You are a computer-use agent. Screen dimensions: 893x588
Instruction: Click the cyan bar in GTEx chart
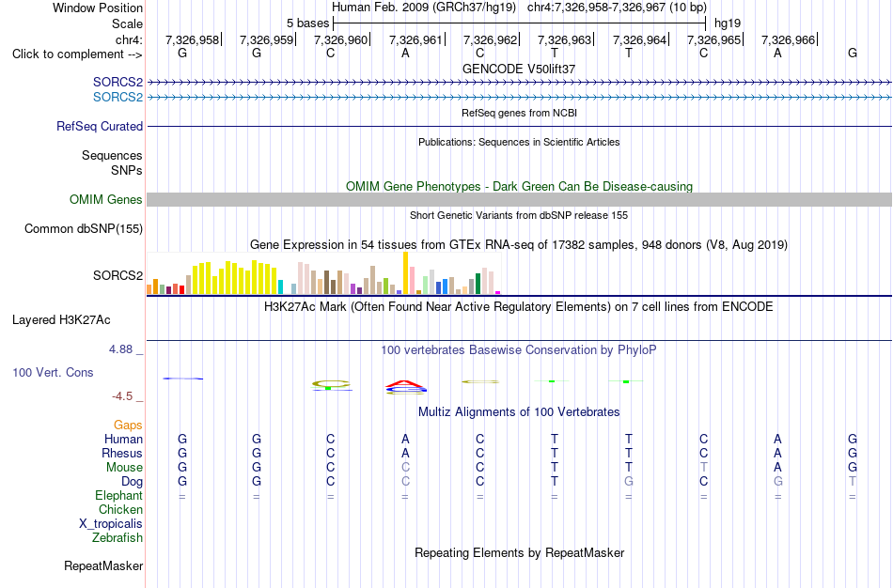point(280,286)
